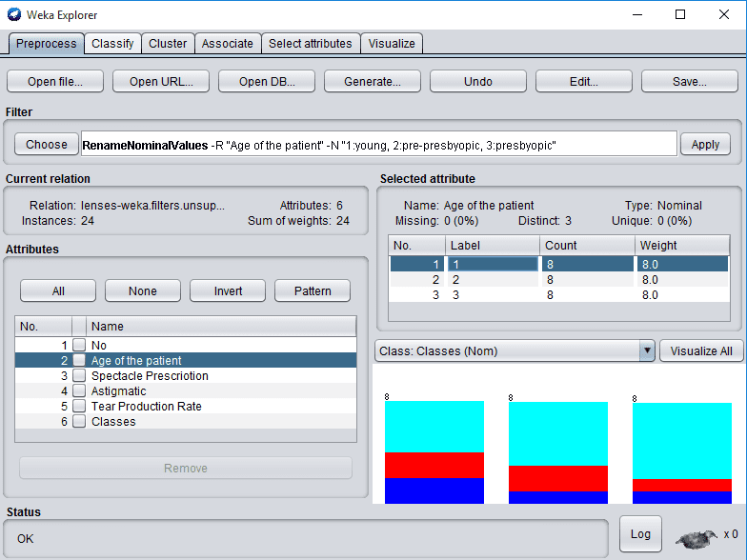Switch to the Preprocess tab

[46, 44]
